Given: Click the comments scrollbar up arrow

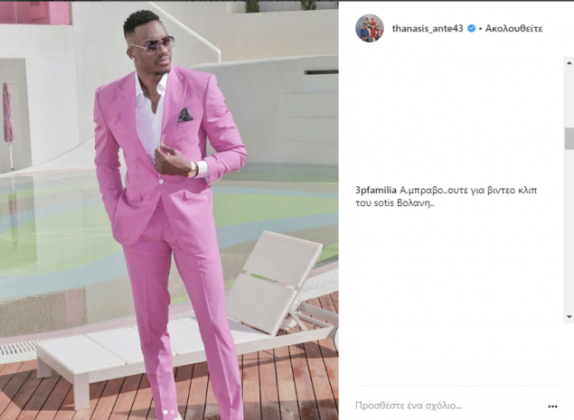Looking at the screenshot, I should point(569,63).
